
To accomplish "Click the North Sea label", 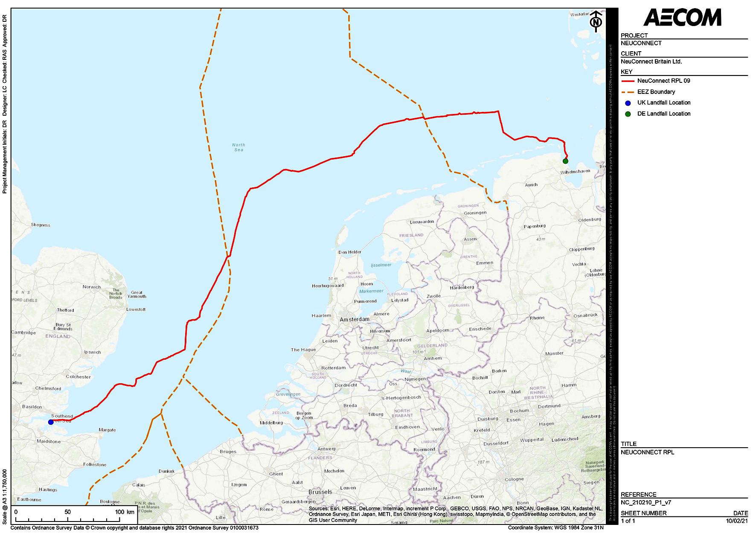I will 238,147.
